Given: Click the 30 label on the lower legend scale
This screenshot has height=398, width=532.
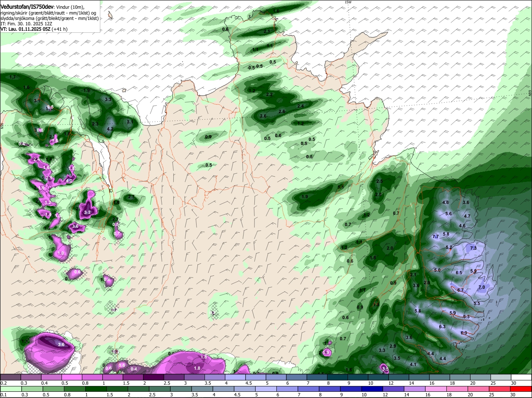Looking at the screenshot, I should [513, 394].
